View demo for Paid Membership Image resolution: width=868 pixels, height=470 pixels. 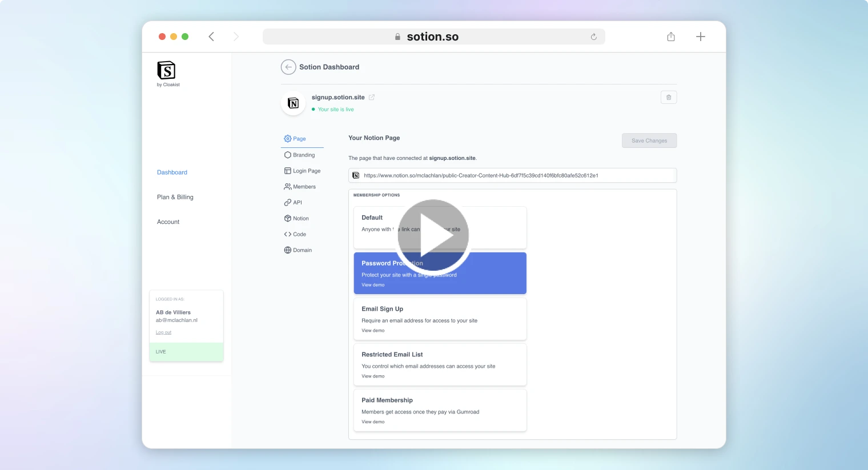[373, 422]
